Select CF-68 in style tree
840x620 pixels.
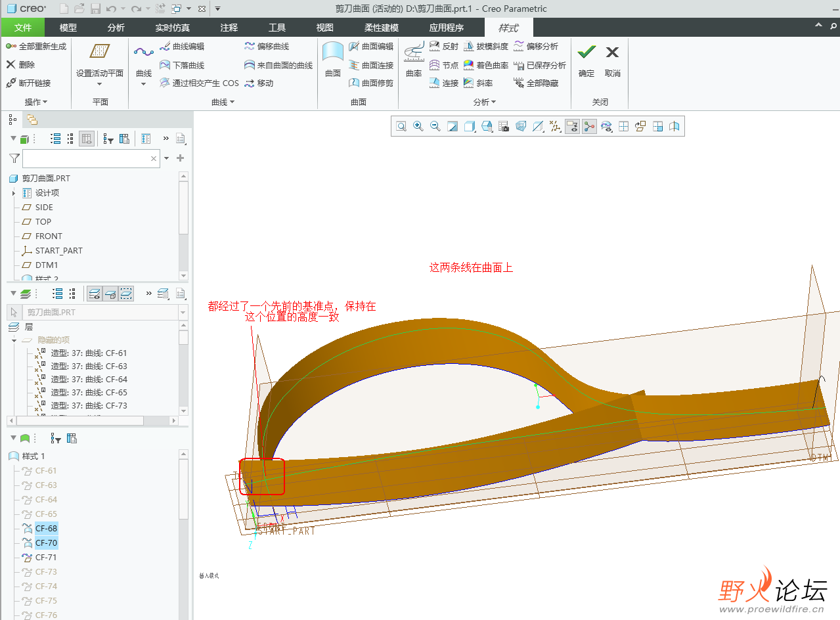tap(46, 528)
